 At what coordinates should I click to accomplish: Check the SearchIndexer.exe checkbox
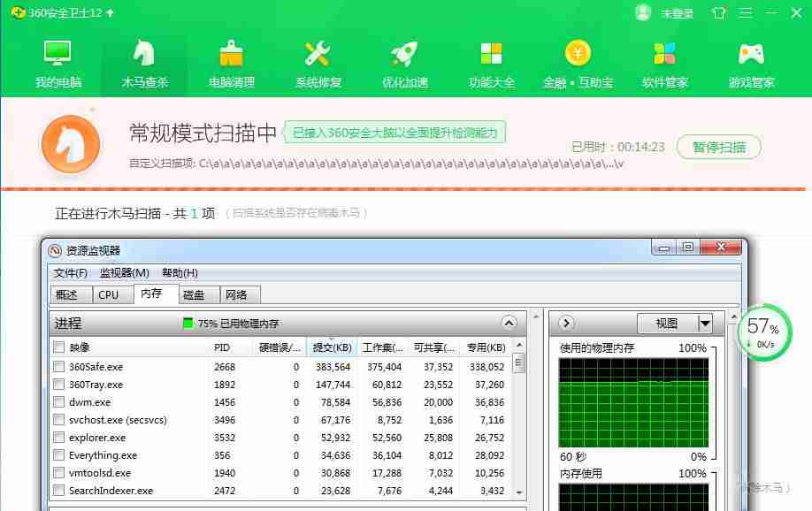59,491
